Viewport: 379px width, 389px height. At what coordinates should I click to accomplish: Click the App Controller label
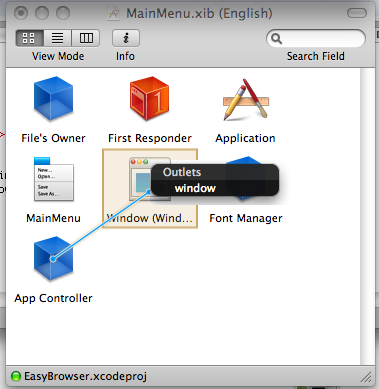pos(53,298)
